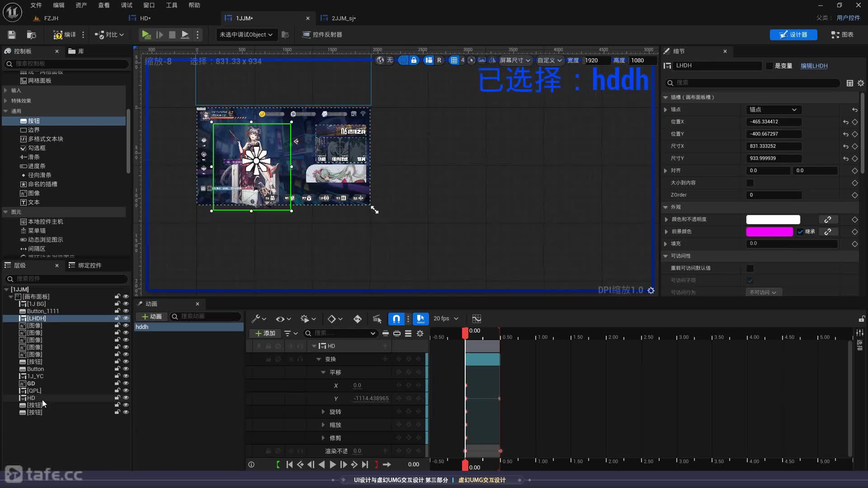The width and height of the screenshot is (868, 488).
Task: Expand the Rotation track
Action: [323, 412]
